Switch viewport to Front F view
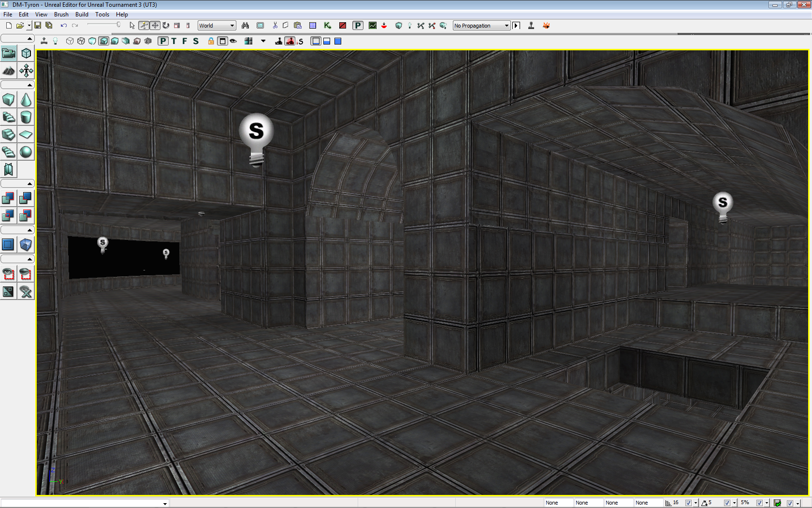 tap(185, 41)
